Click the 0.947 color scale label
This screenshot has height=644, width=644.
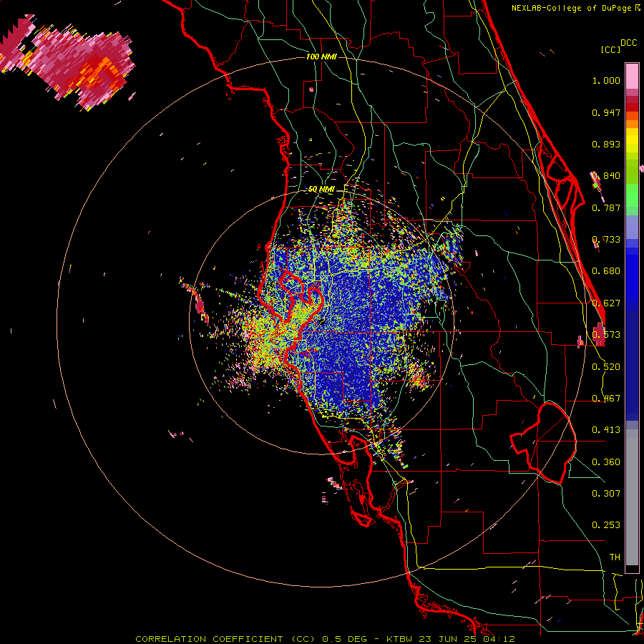606,112
